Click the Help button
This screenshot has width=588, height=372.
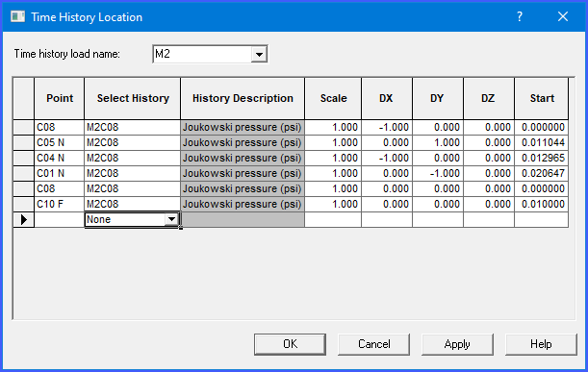[x=541, y=344]
